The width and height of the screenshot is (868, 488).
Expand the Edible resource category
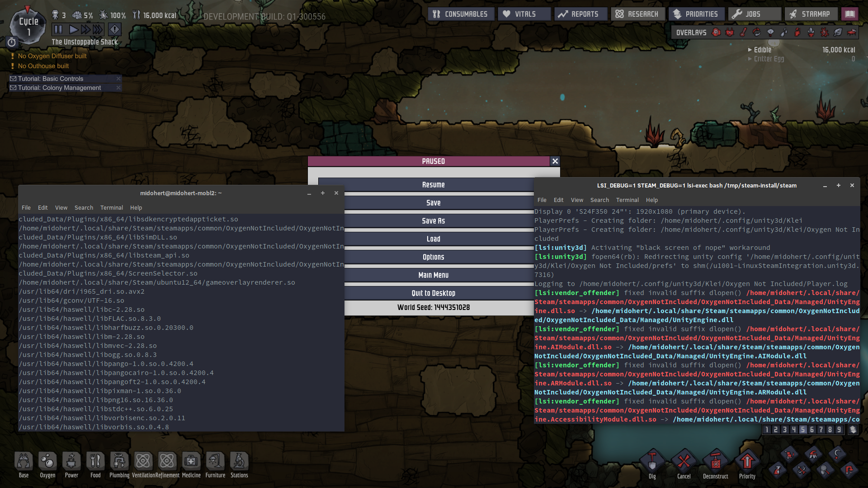(802, 50)
